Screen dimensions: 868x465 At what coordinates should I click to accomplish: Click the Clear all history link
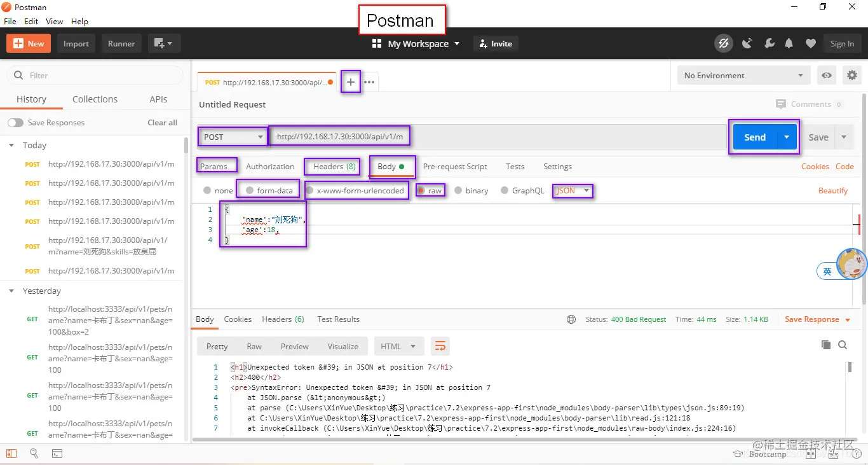[x=163, y=123]
